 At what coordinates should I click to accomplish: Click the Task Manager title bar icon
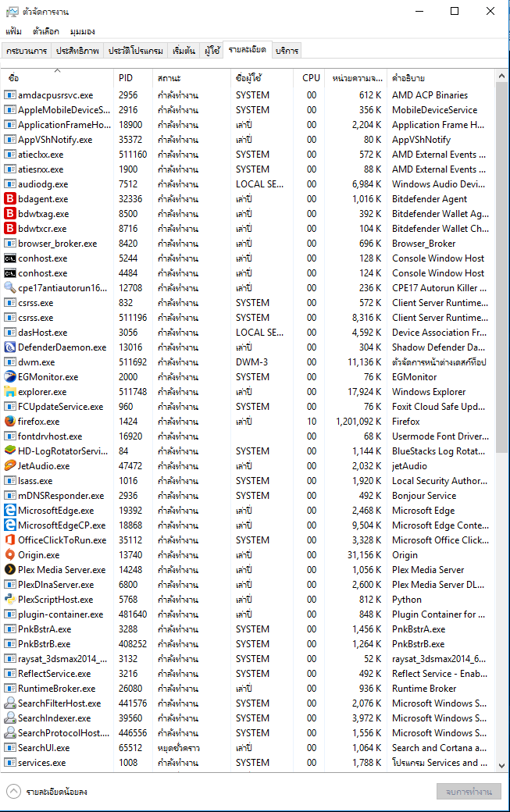12,12
